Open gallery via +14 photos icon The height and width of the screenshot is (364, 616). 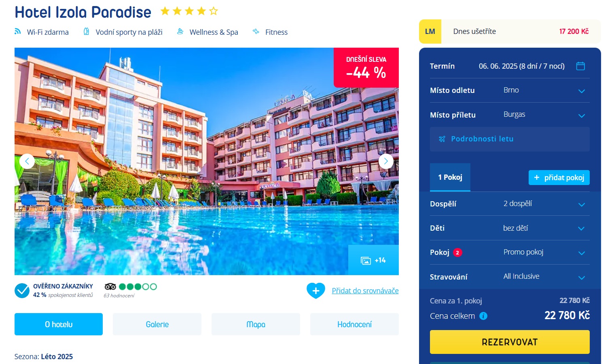(373, 260)
